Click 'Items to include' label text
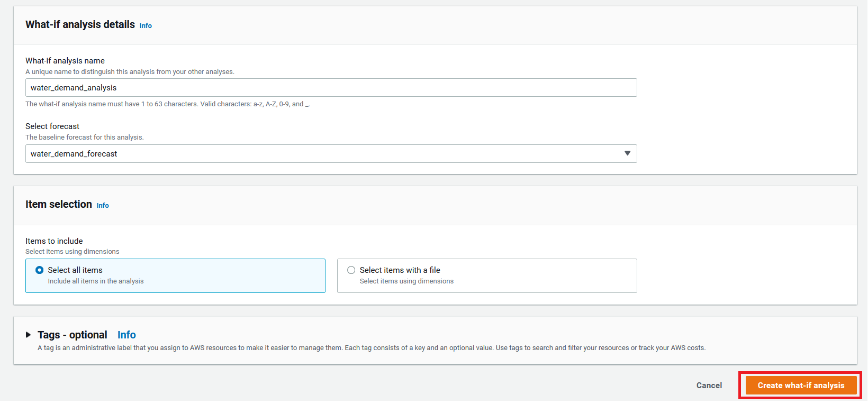Screen dimensions: 868x404 click(54, 241)
